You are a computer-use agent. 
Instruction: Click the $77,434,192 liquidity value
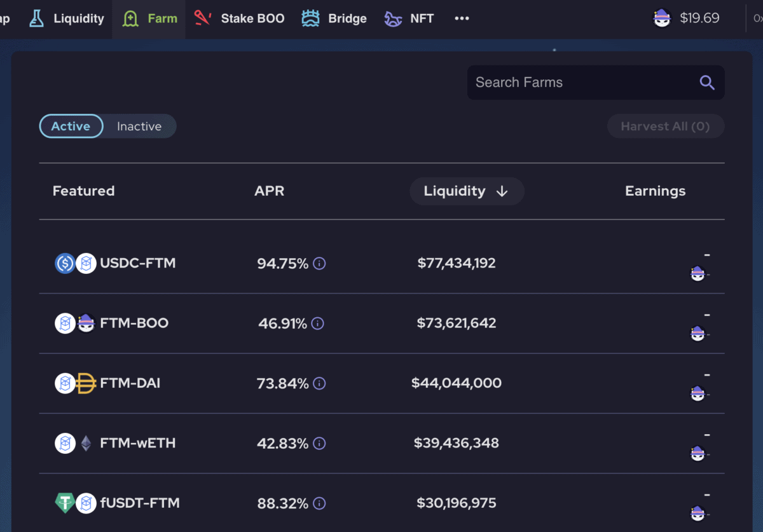click(457, 263)
